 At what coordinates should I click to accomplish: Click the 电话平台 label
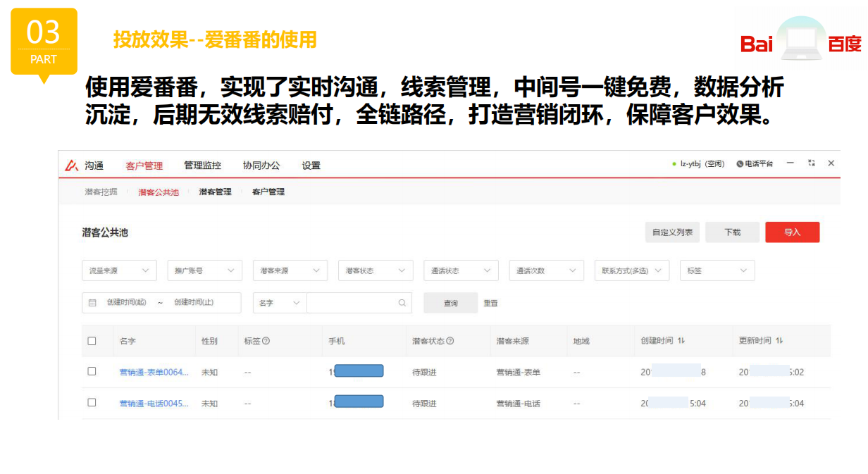pos(759,163)
